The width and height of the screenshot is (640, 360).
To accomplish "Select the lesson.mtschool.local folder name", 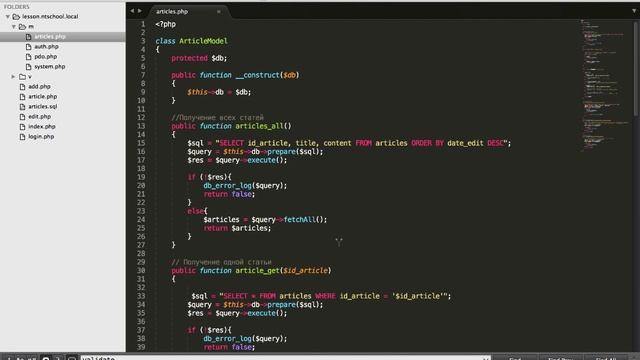I will [x=50, y=17].
